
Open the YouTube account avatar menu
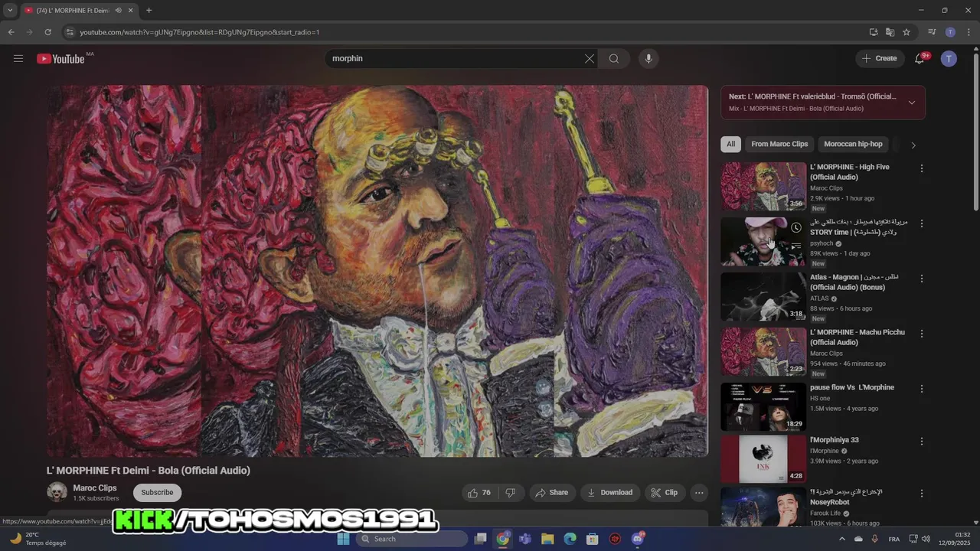click(949, 58)
